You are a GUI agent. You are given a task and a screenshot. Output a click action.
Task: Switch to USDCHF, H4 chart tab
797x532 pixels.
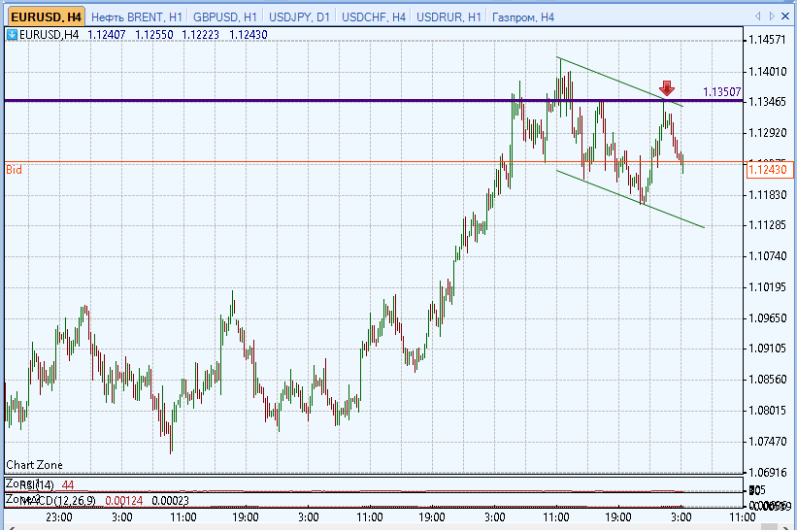[373, 17]
